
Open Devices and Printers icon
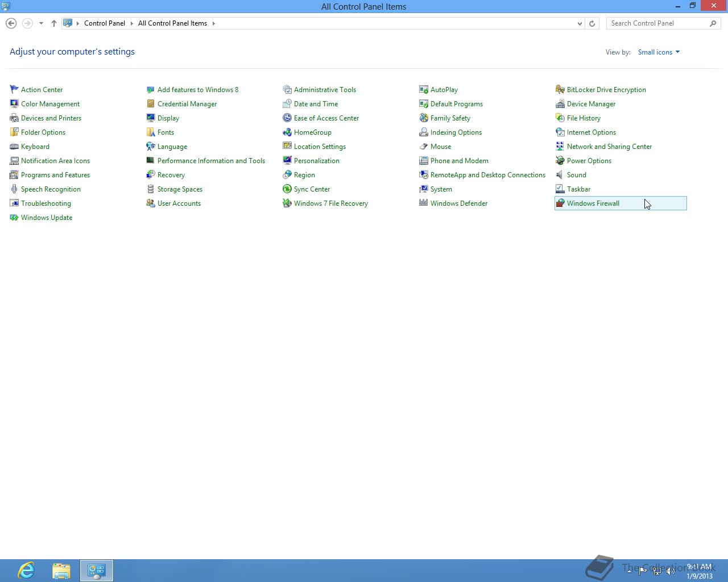point(14,118)
